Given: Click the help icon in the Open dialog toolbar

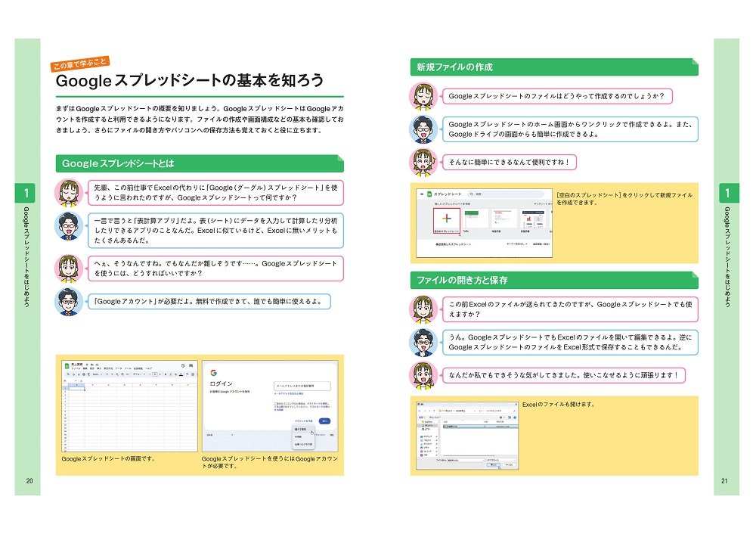Looking at the screenshot, I should pos(513,418).
